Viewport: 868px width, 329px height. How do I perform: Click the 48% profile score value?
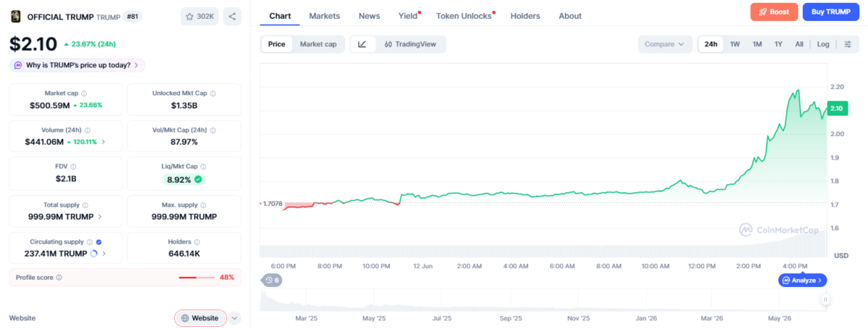[x=226, y=277]
